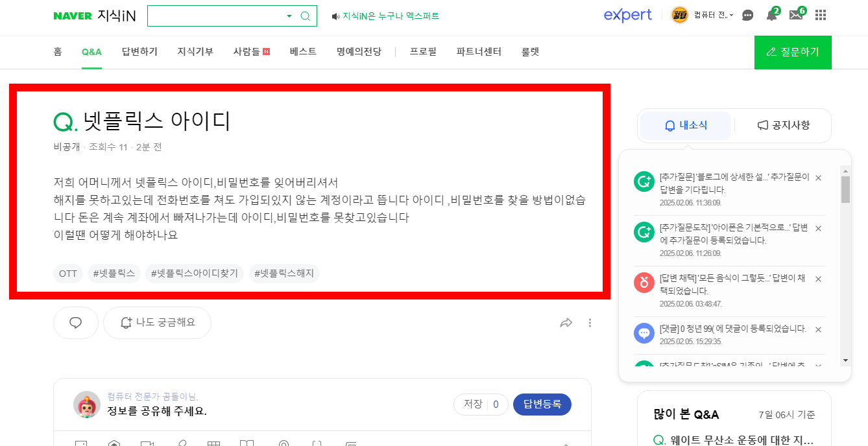Click the comment bubble button
868x446 pixels.
click(x=75, y=323)
